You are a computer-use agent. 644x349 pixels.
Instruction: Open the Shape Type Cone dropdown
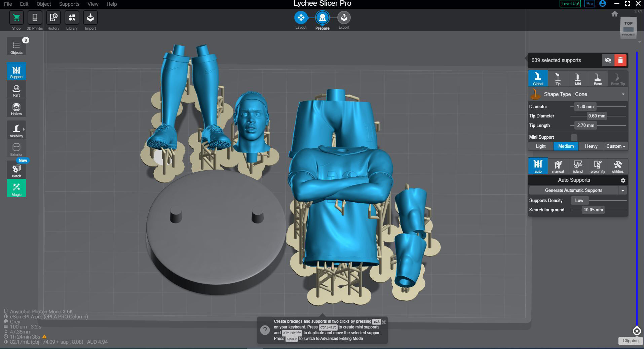578,94
